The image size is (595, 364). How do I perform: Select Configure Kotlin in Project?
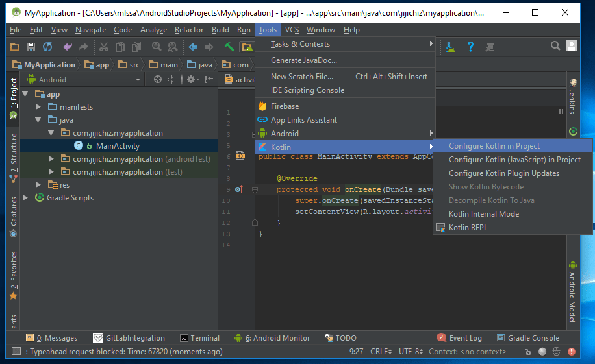coord(513,146)
